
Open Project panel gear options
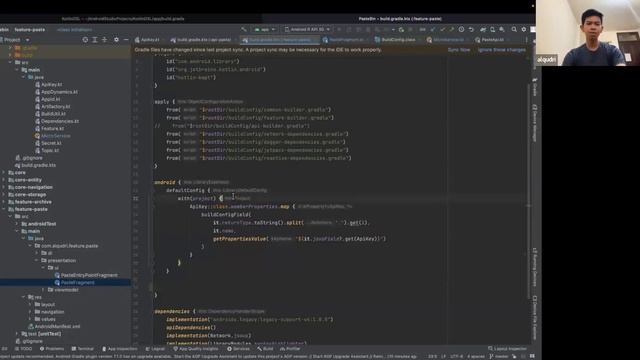(116, 40)
